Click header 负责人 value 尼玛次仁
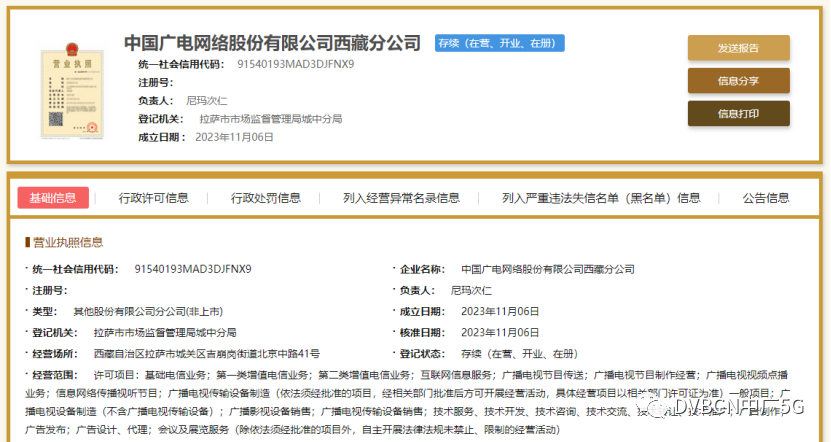Image resolution: width=831 pixels, height=442 pixels. point(207,101)
